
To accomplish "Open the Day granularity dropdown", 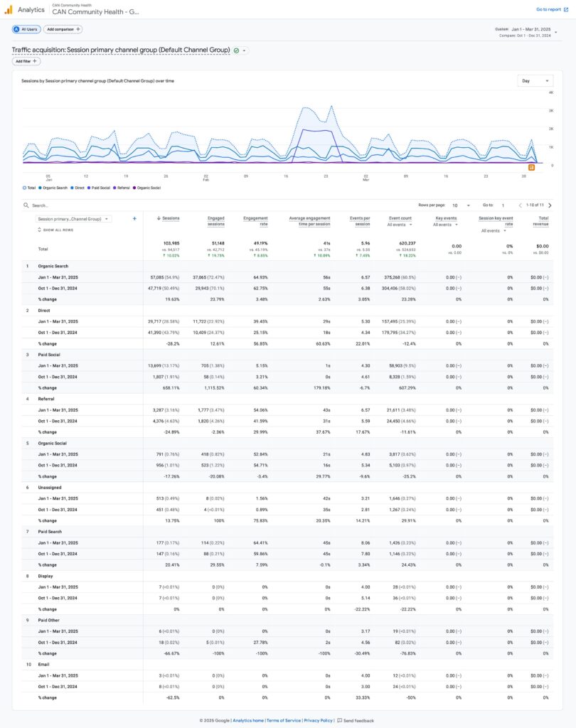I will pyautogui.click(x=535, y=81).
